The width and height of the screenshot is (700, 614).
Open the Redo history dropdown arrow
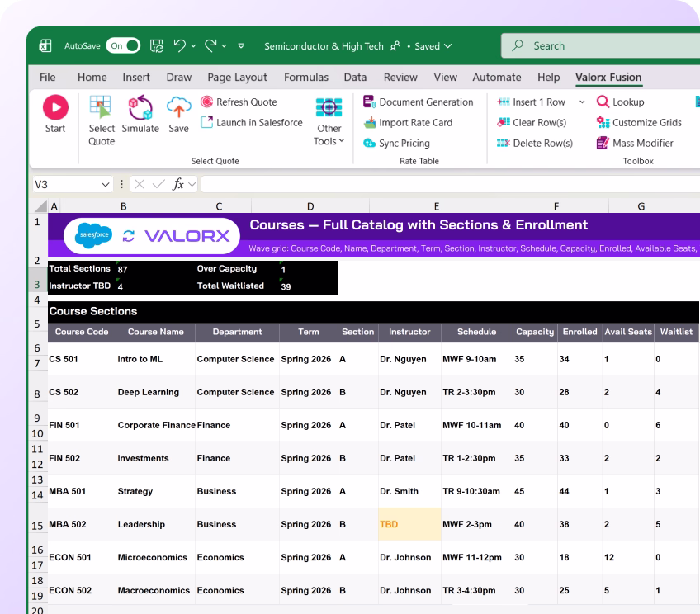point(224,46)
